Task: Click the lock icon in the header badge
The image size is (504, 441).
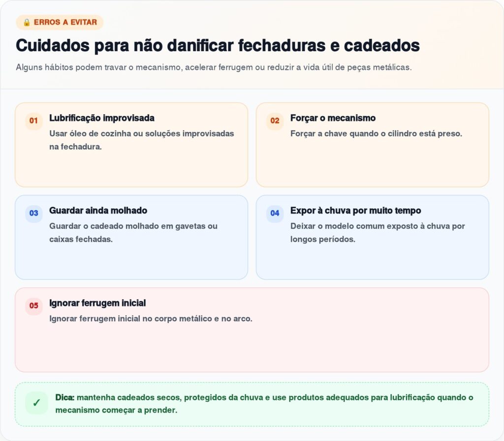Action: tap(27, 22)
